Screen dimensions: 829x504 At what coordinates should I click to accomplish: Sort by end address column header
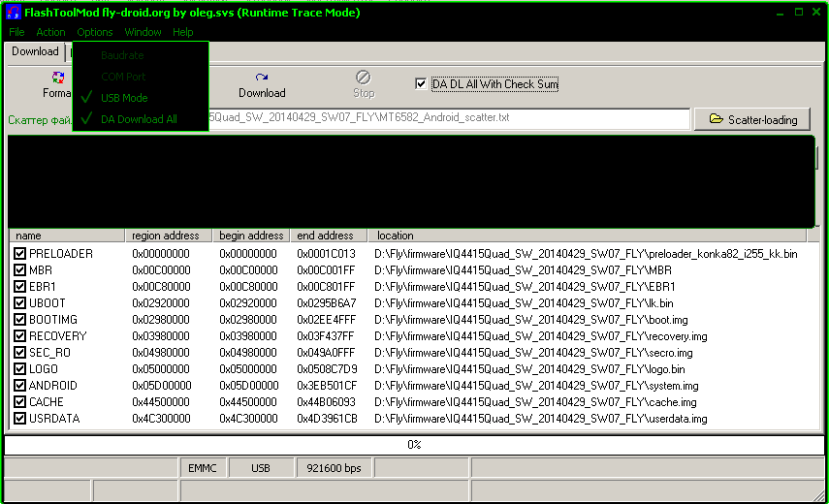tap(329, 236)
